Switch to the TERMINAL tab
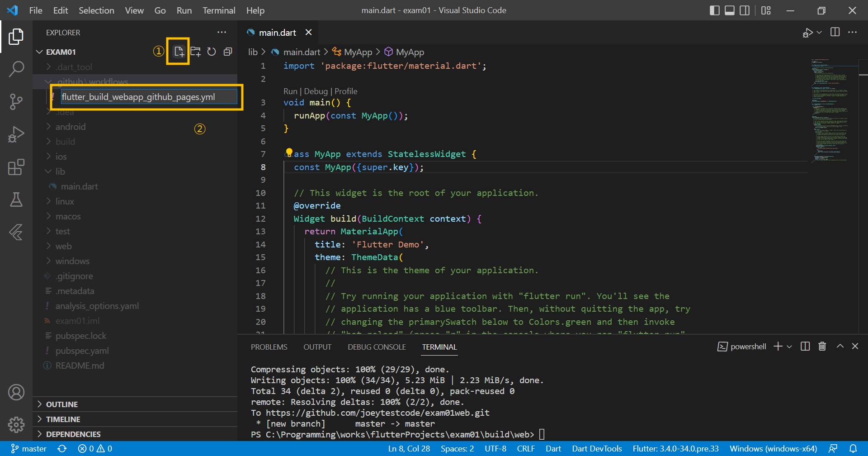The width and height of the screenshot is (868, 456). (439, 347)
